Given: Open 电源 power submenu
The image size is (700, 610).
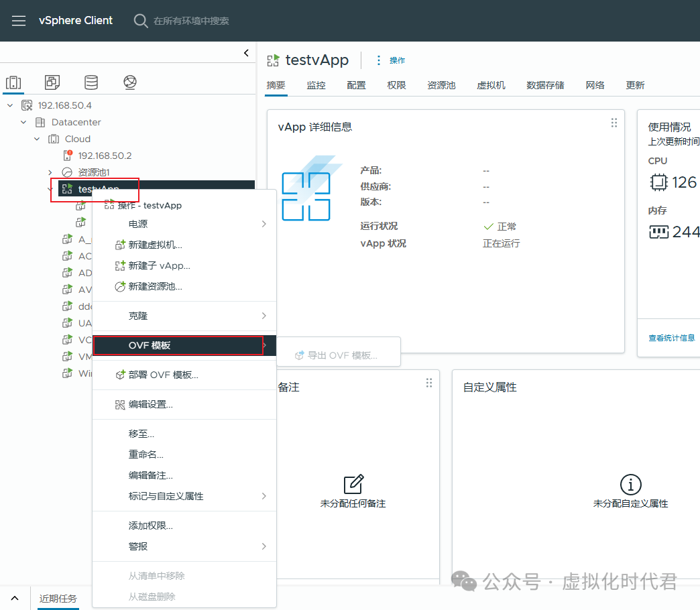Looking at the screenshot, I should tap(184, 224).
